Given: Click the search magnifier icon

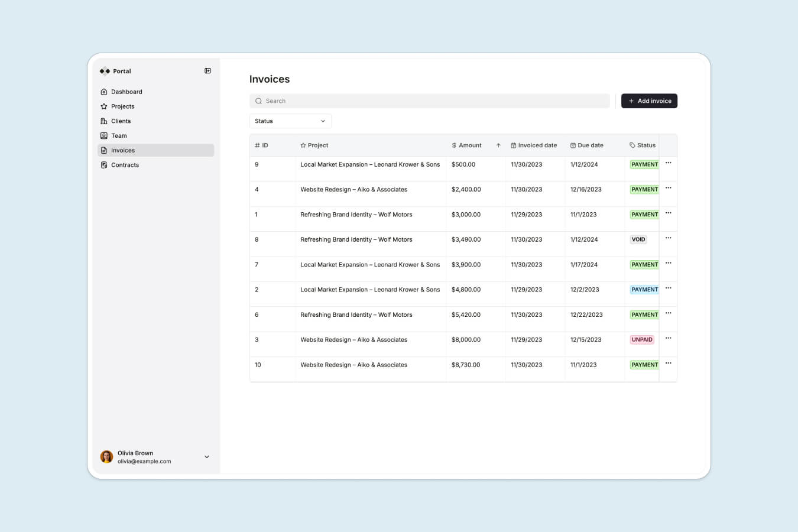Looking at the screenshot, I should [258, 101].
